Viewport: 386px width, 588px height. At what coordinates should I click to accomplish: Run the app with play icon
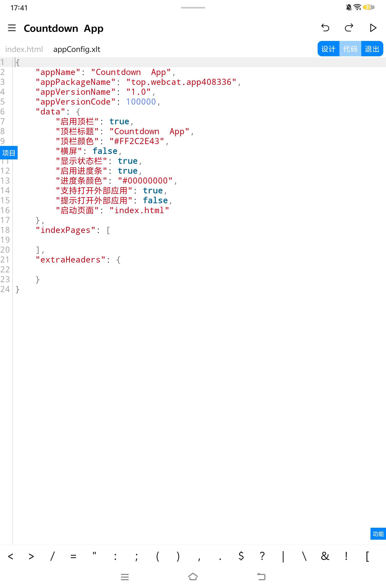pyautogui.click(x=373, y=28)
